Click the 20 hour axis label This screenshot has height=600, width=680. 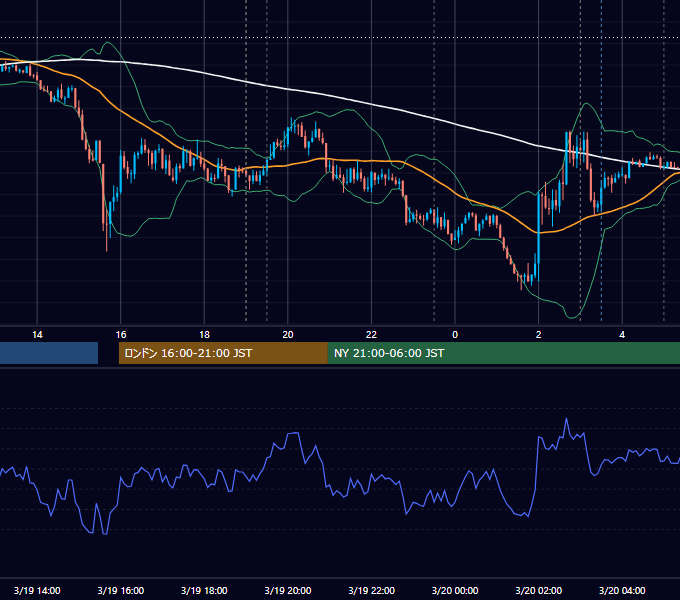(x=288, y=334)
